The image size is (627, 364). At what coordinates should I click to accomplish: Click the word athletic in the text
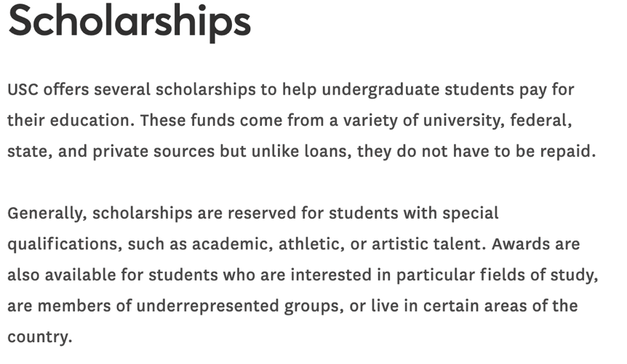tap(311, 244)
